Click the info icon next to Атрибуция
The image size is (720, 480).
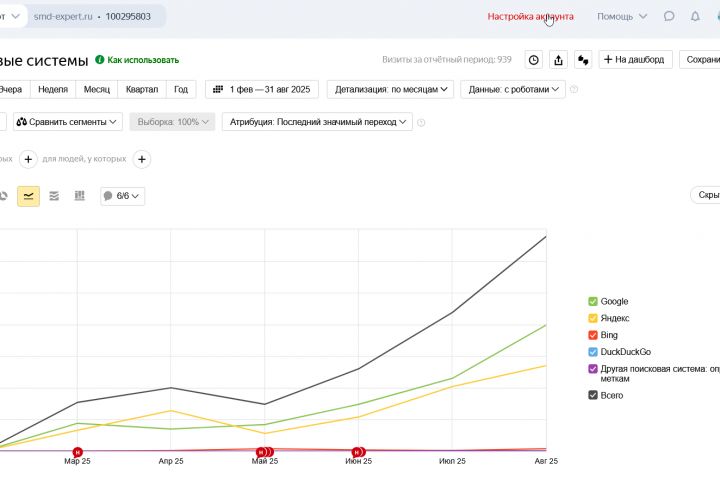pos(421,123)
